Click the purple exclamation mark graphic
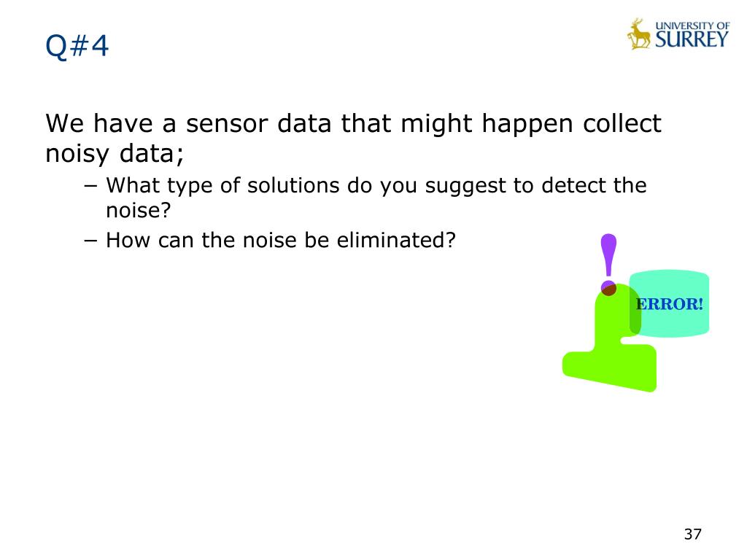Image resolution: width=747 pixels, height=560 pixels. (x=608, y=264)
